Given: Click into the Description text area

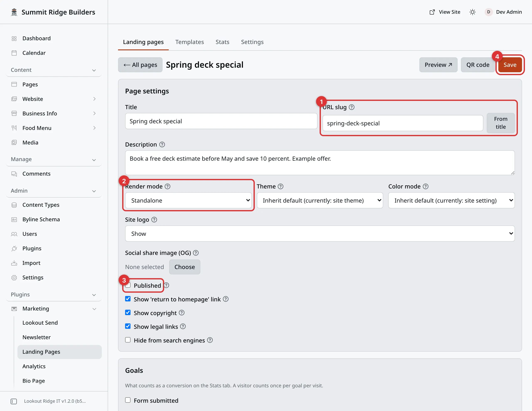Looking at the screenshot, I should click(x=320, y=163).
